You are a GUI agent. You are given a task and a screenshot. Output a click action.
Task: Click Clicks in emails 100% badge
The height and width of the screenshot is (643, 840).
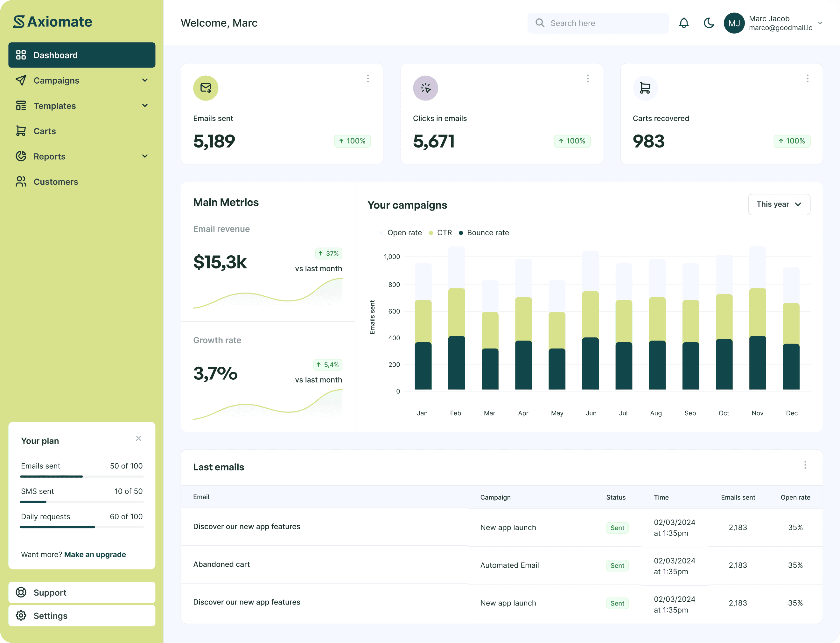tap(572, 141)
